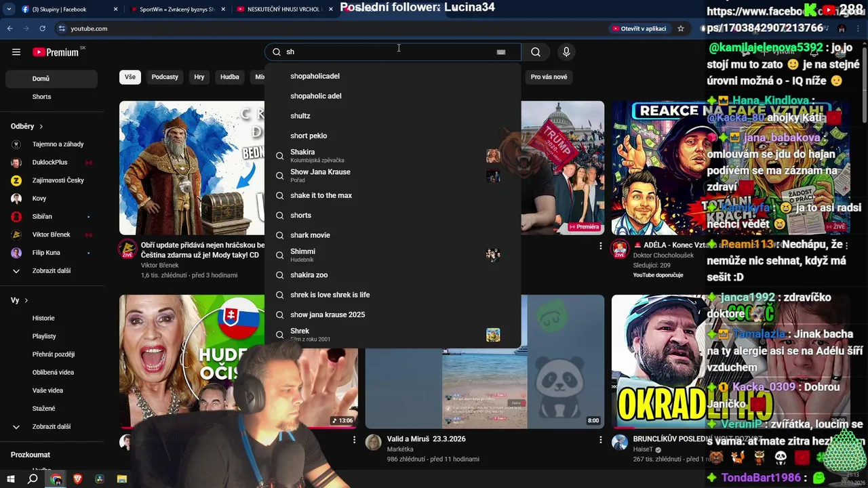Open the Windows Start menu

(x=10, y=479)
